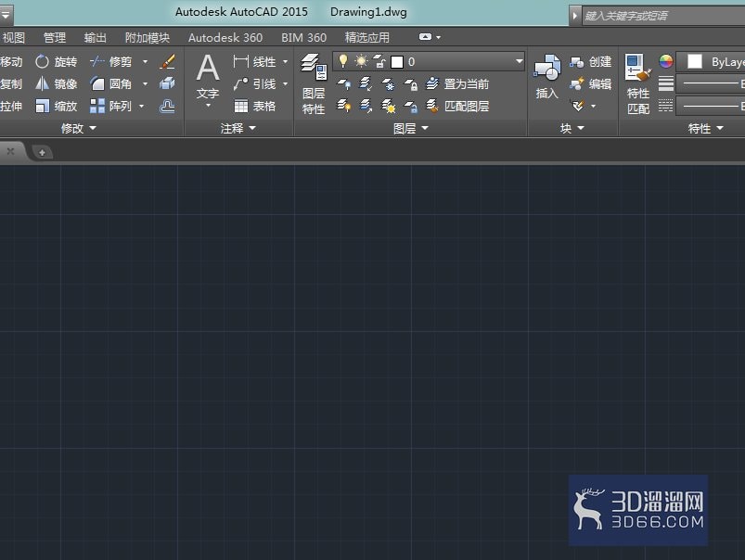Image resolution: width=745 pixels, height=560 pixels.
Task: Toggle layer freeze sun icon
Action: click(362, 61)
